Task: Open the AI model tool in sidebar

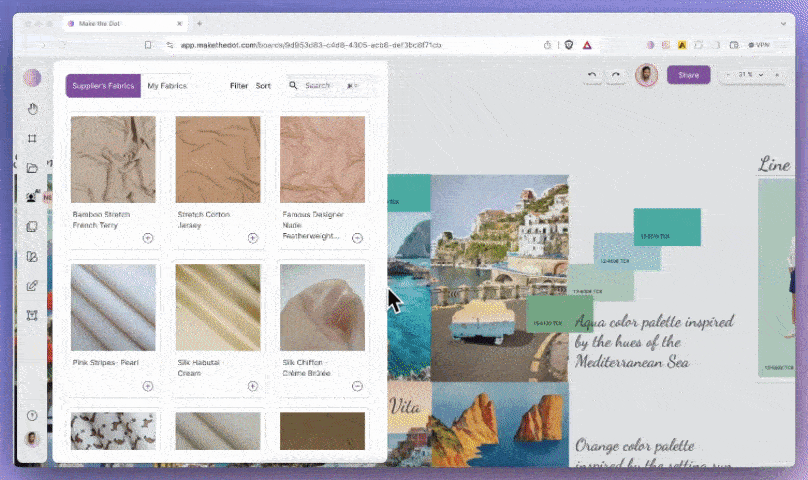Action: [x=32, y=196]
